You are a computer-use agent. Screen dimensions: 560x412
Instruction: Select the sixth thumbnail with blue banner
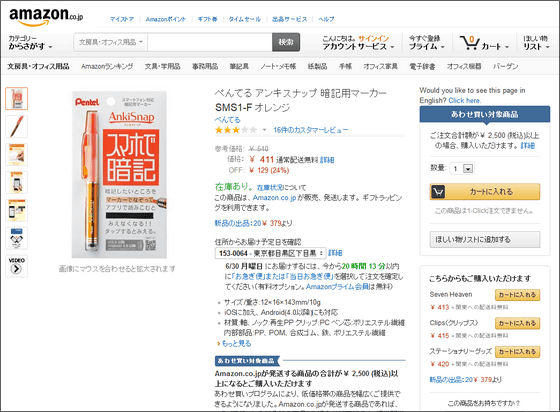(16, 238)
